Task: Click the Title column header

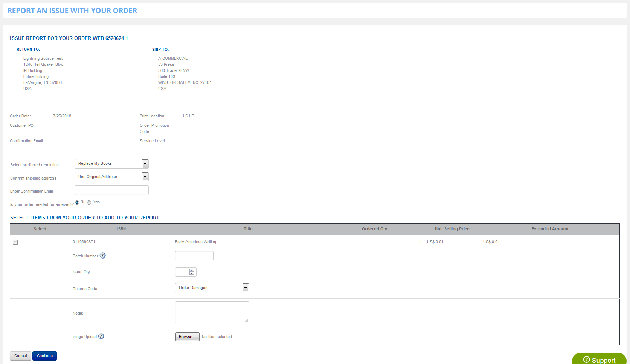Action: click(x=248, y=229)
